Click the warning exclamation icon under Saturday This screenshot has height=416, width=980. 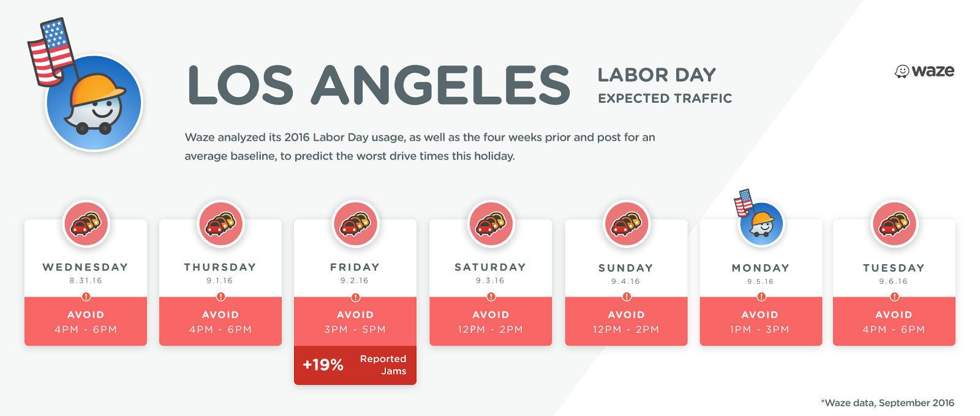pyautogui.click(x=491, y=297)
